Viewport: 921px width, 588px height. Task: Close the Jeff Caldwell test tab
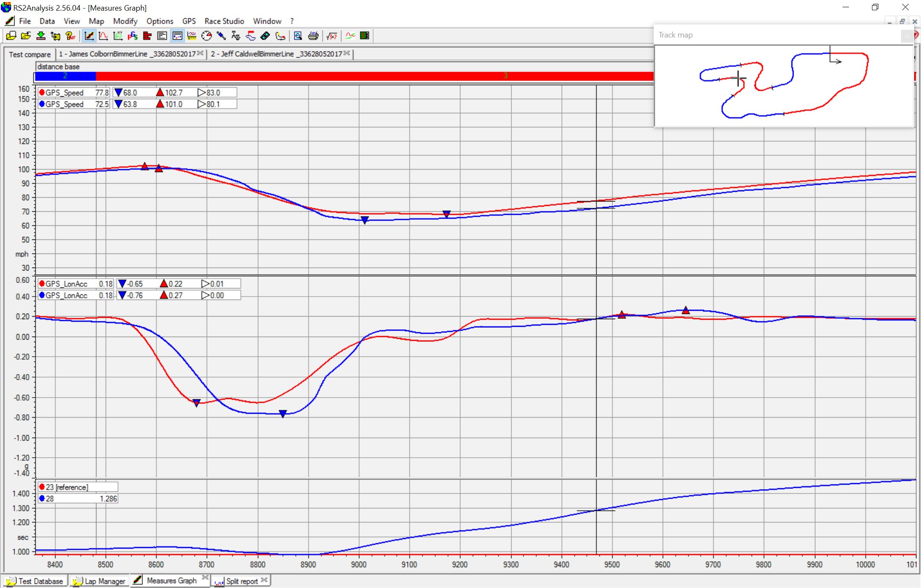tap(347, 53)
